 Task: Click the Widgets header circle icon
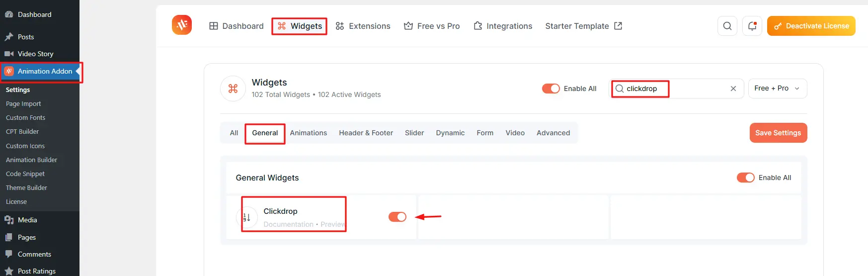point(233,89)
